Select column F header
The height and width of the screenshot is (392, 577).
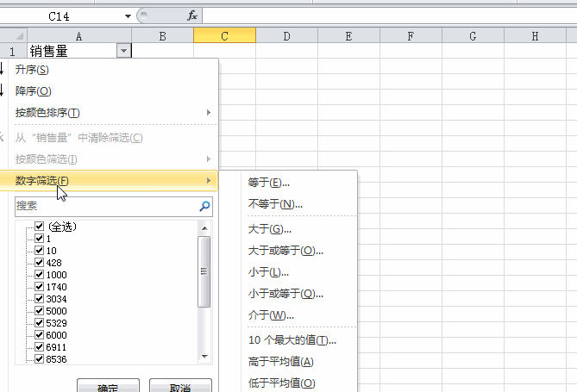coord(411,36)
